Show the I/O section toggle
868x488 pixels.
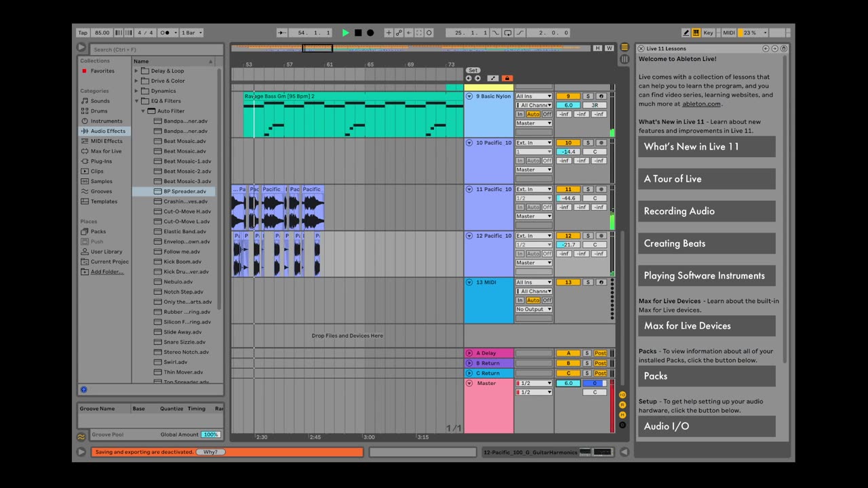point(623,394)
